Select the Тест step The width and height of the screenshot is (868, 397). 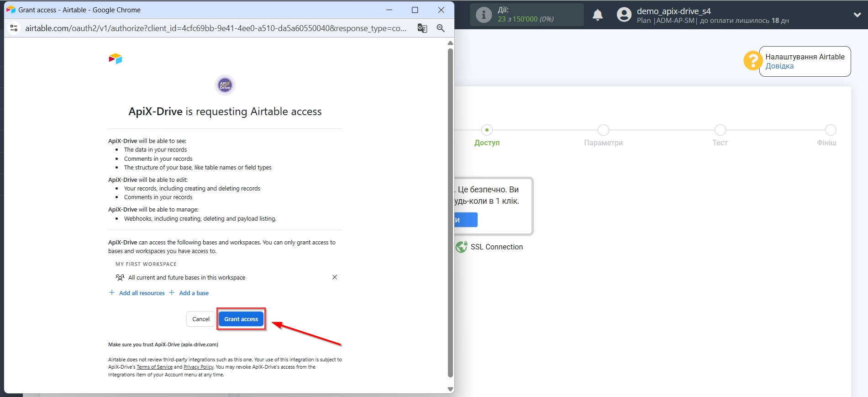(x=720, y=136)
